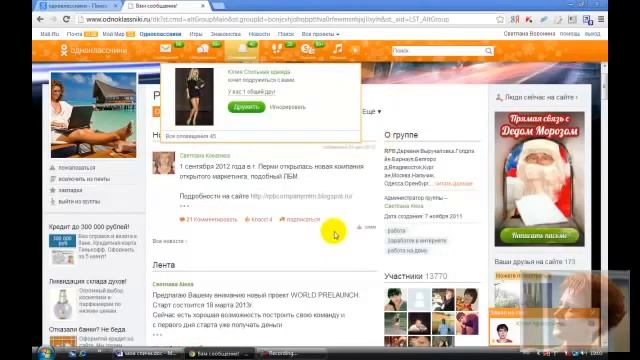The image size is (640, 360).
Task: Click 'подписаться' under the post
Action: (300, 220)
